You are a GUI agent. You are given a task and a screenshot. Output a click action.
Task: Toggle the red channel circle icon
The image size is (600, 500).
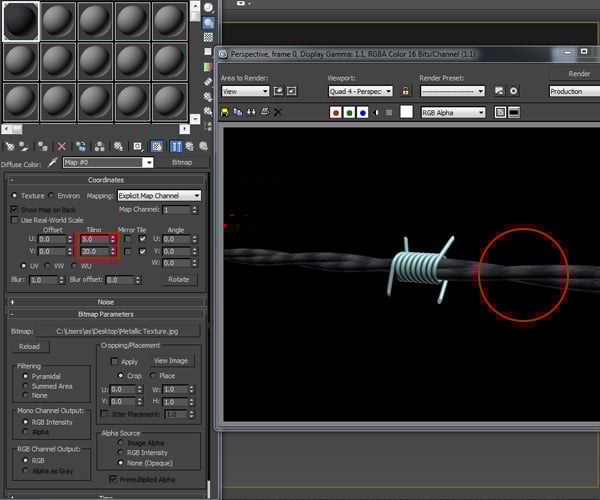point(336,113)
